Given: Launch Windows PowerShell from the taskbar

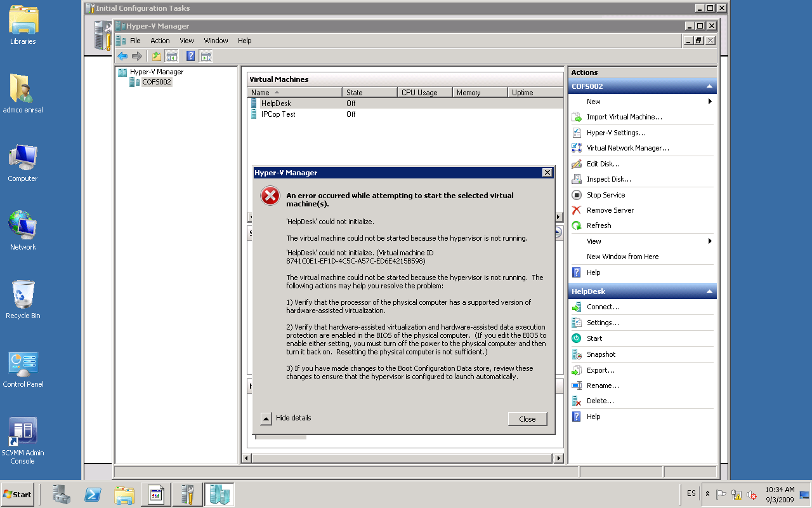Looking at the screenshot, I should [93, 494].
